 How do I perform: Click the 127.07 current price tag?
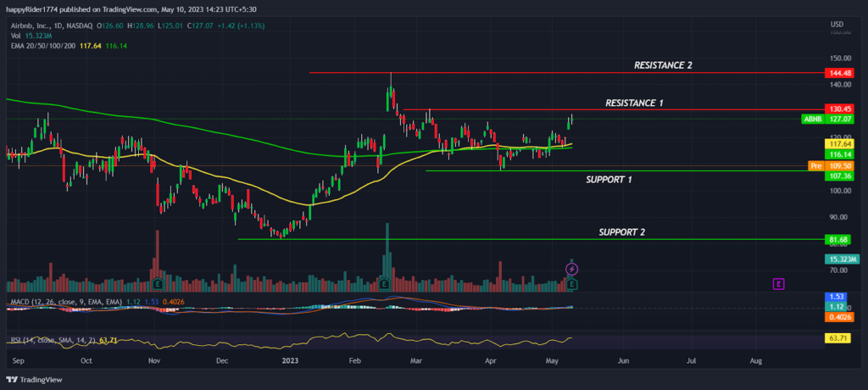tap(838, 119)
